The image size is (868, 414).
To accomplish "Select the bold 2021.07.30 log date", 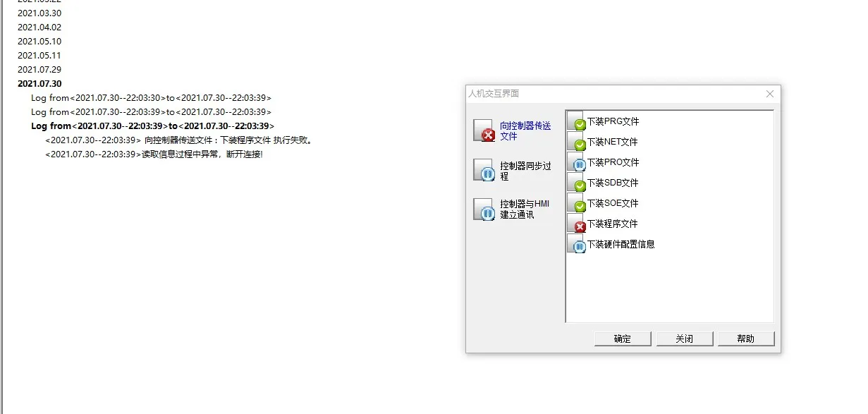I will [x=39, y=83].
